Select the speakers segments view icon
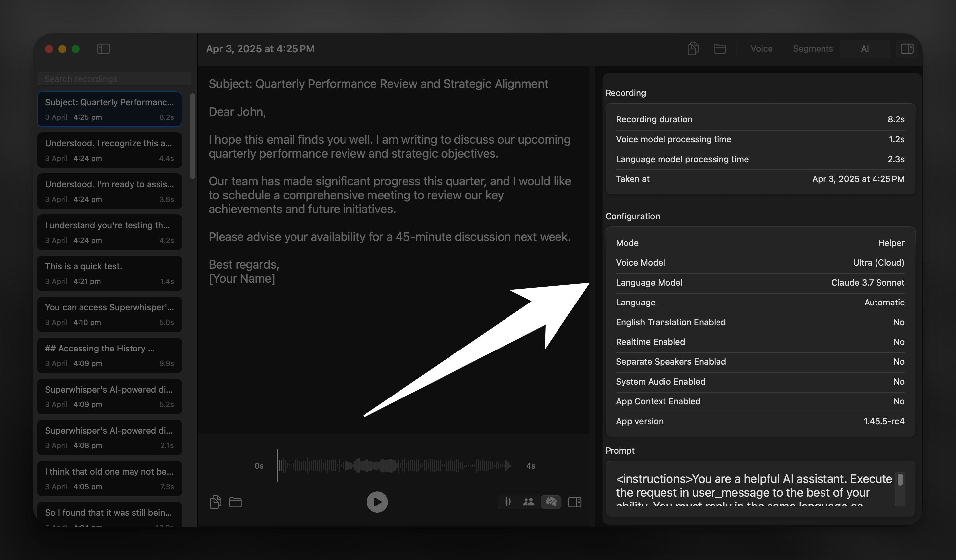Image resolution: width=956 pixels, height=560 pixels. pos(528,502)
